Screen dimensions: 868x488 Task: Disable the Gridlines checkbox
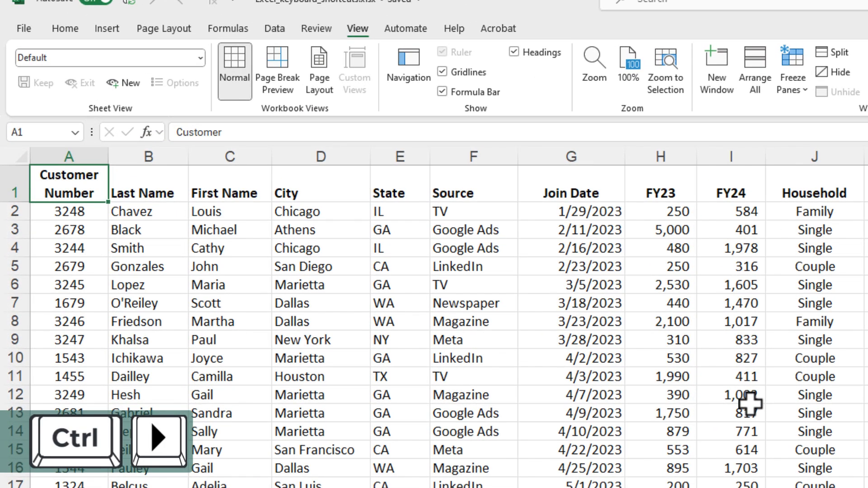pyautogui.click(x=443, y=72)
